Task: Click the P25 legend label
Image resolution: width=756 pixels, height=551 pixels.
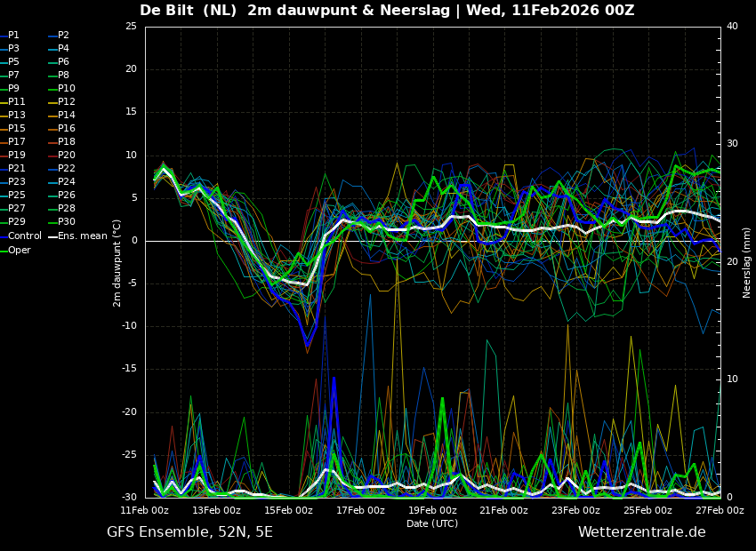Action: click(x=16, y=195)
